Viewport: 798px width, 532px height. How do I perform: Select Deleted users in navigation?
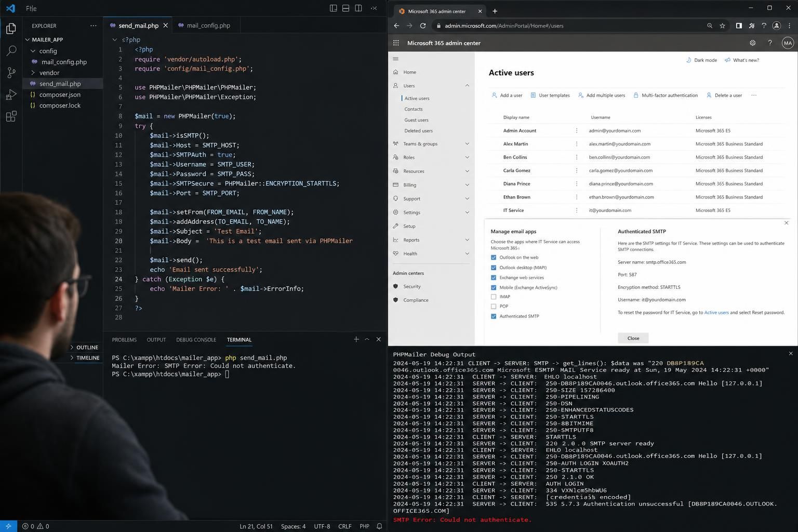pos(418,131)
